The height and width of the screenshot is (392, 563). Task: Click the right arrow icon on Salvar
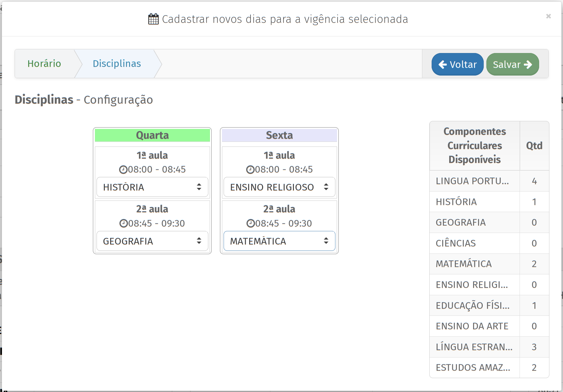528,65
